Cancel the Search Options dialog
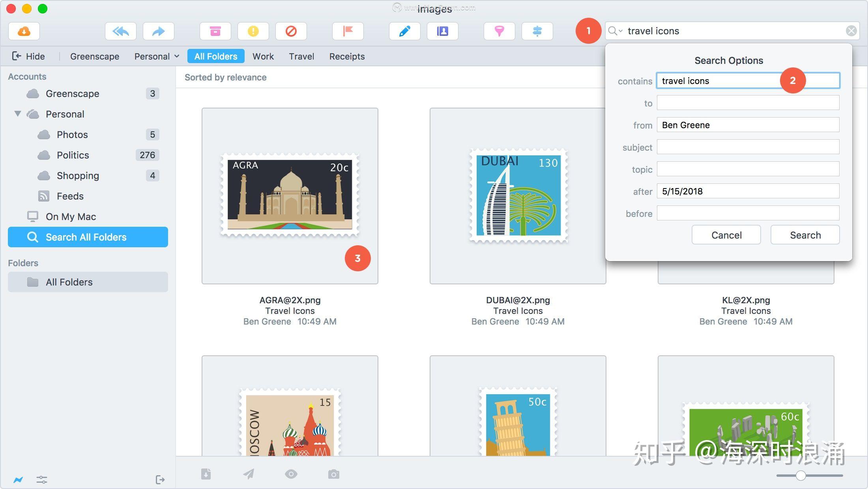The image size is (868, 489). coord(726,235)
